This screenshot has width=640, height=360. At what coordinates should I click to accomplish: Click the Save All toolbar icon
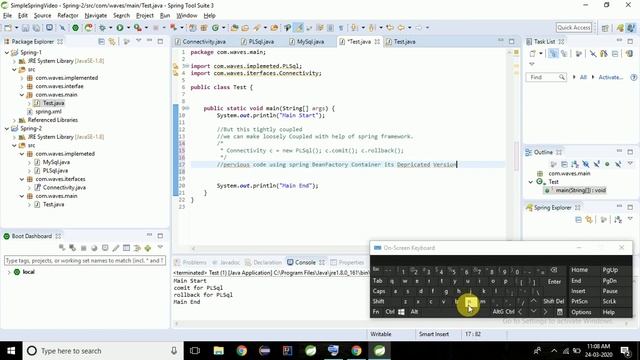tap(36, 28)
